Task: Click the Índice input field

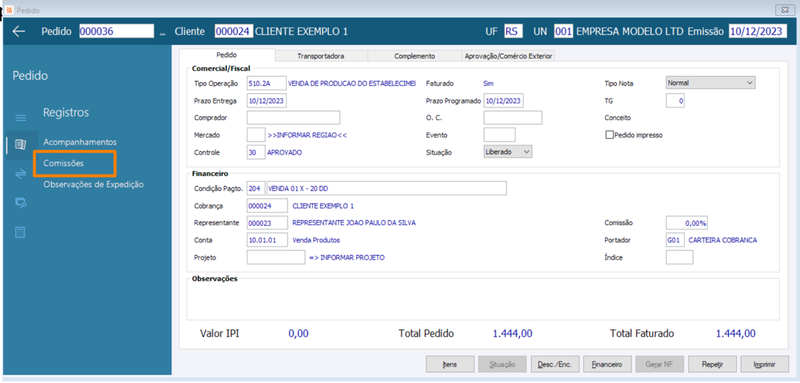Action: (680, 258)
